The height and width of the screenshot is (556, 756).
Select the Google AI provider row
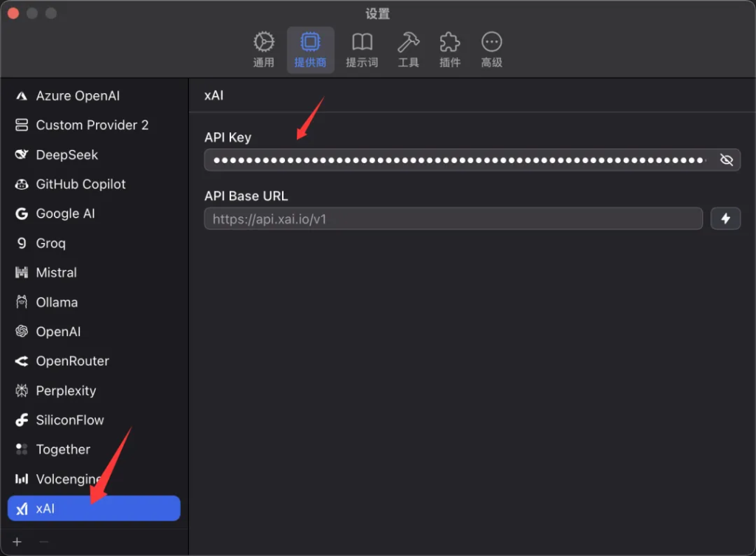94,213
